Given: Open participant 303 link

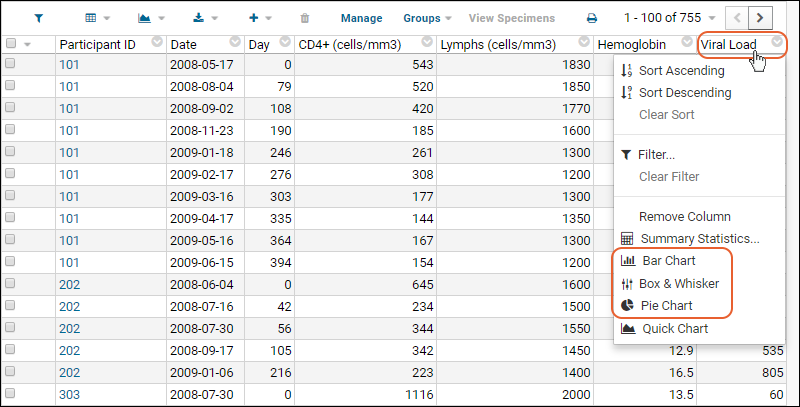Looking at the screenshot, I should [69, 395].
